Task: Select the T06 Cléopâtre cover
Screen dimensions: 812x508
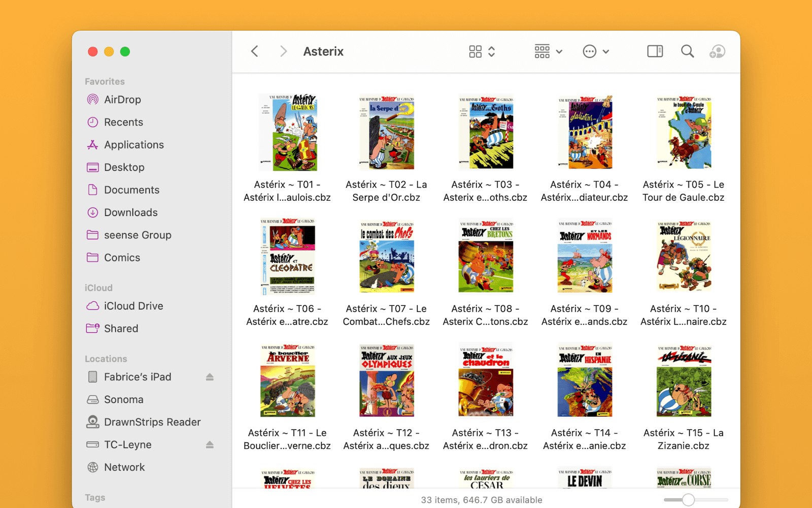Action: coord(288,257)
